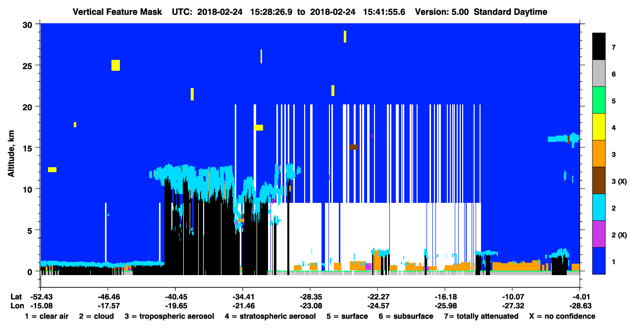
Task: Click the large yellow aerosol patch at 25 km
Action: [x=115, y=65]
